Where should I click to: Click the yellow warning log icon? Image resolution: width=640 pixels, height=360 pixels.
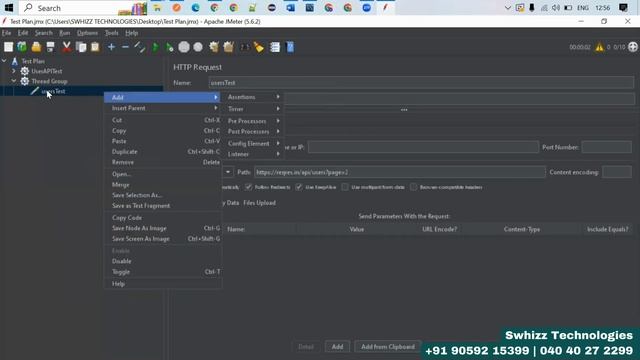599,47
